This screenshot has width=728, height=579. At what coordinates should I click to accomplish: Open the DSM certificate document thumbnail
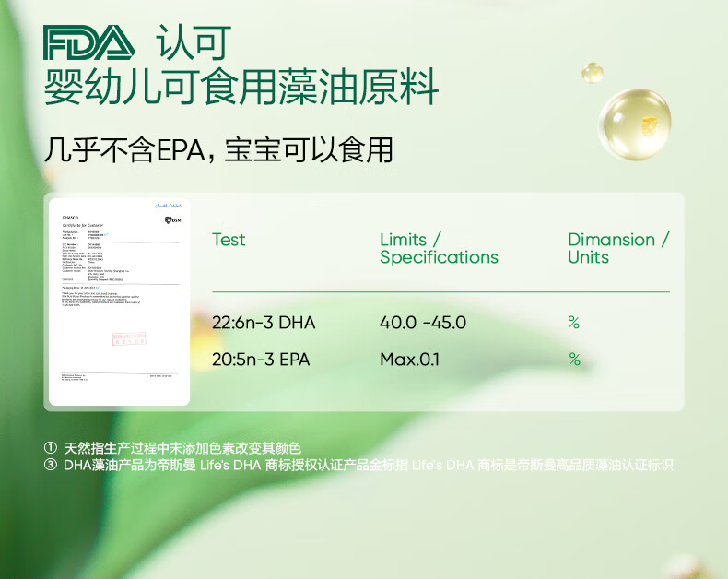(119, 301)
